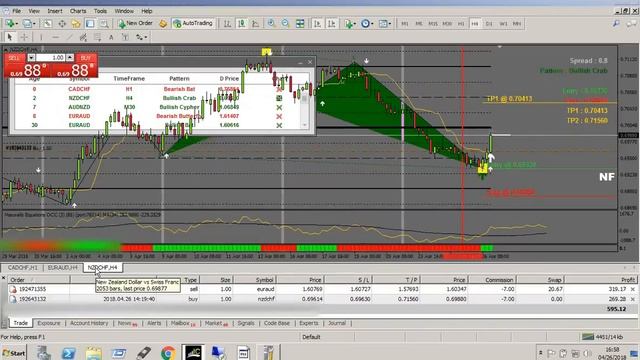Open the Templates dropdown
The image size is (640, 360).
pos(384,24)
